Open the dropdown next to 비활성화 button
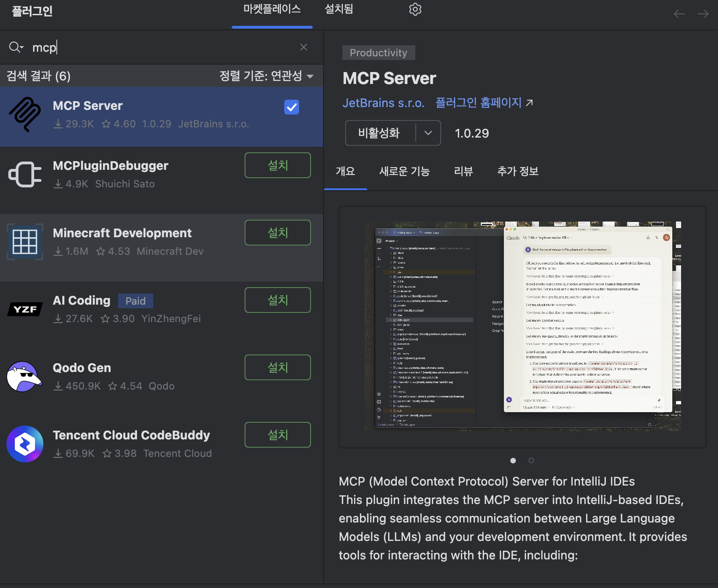718x588 pixels. 428,133
